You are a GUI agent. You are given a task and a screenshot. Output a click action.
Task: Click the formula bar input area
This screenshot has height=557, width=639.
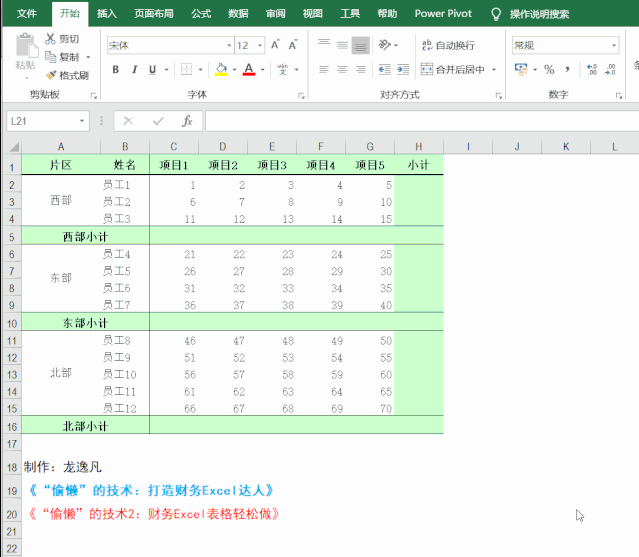click(x=422, y=121)
